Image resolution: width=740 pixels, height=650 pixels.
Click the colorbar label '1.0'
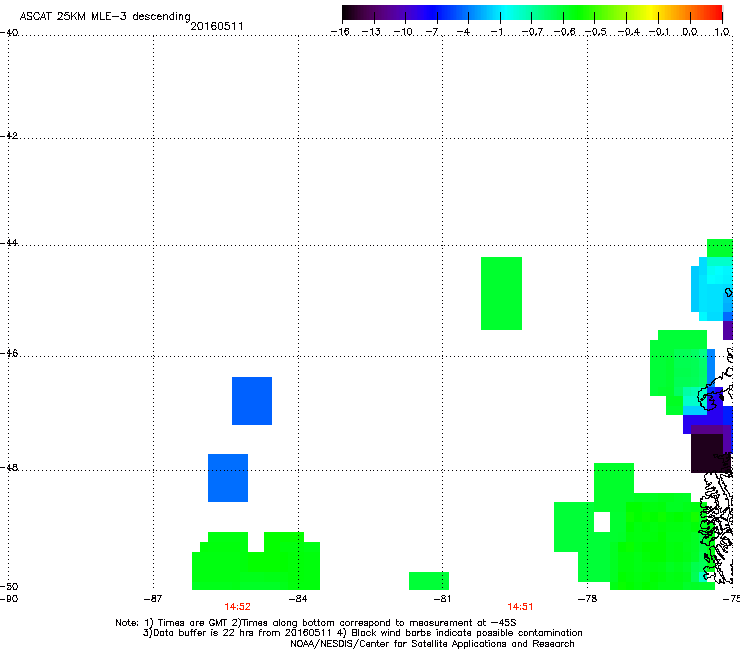tap(722, 32)
